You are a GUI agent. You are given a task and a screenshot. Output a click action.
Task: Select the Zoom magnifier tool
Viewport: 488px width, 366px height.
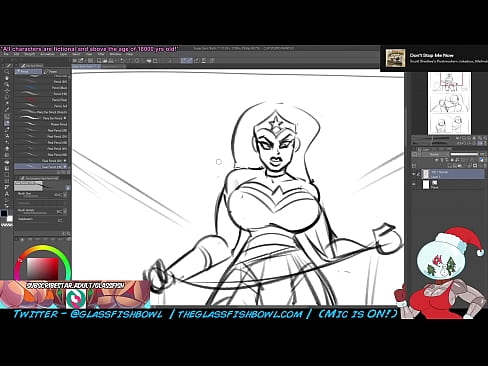tap(7, 72)
